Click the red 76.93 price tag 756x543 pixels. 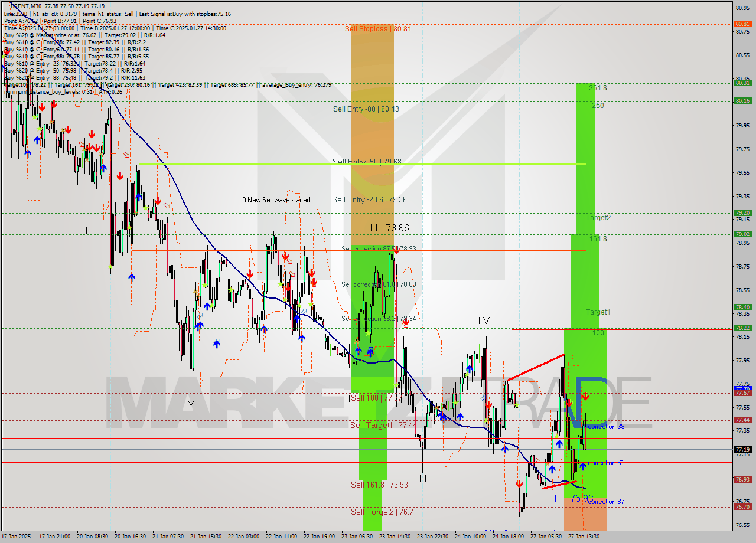(742, 479)
